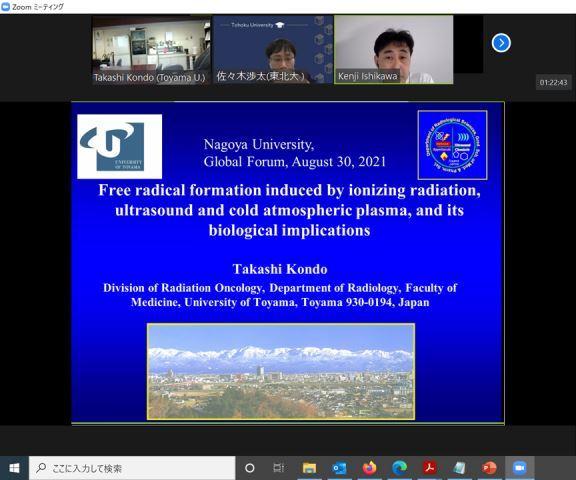Click the Toyama mountain cityscape photo
This screenshot has width=576, height=480.
pyautogui.click(x=281, y=371)
